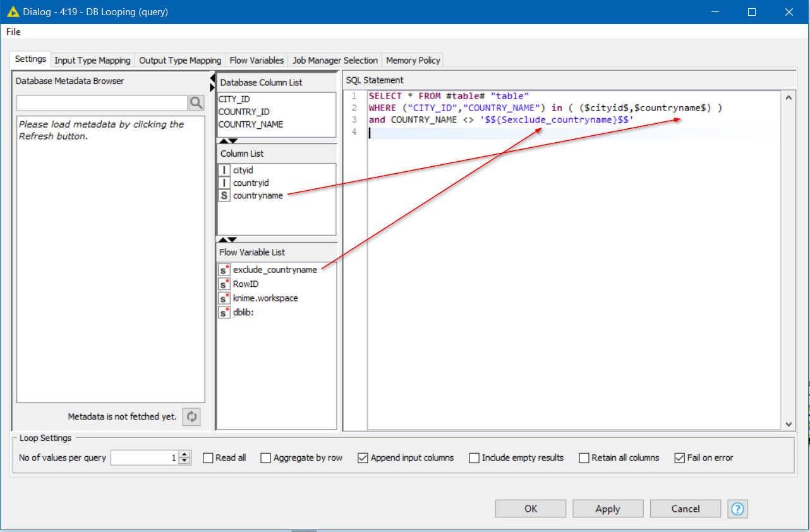
Task: Select the cityid integer column icon
Action: (224, 171)
